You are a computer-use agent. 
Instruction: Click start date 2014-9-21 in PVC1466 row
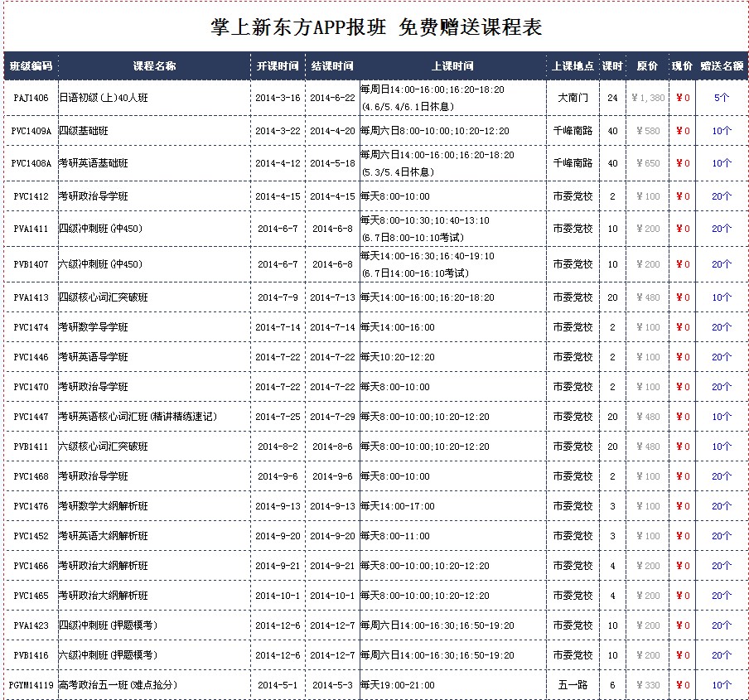pyautogui.click(x=278, y=567)
